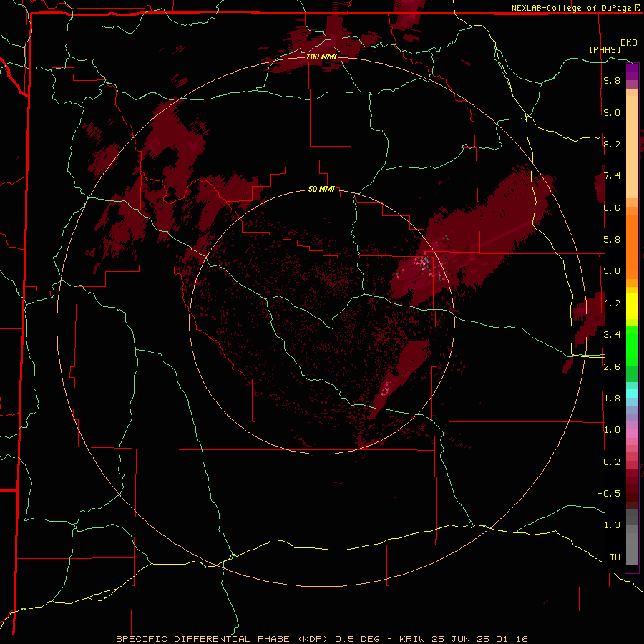Click the 1.8 color scale value
644x644 pixels.
pos(612,399)
